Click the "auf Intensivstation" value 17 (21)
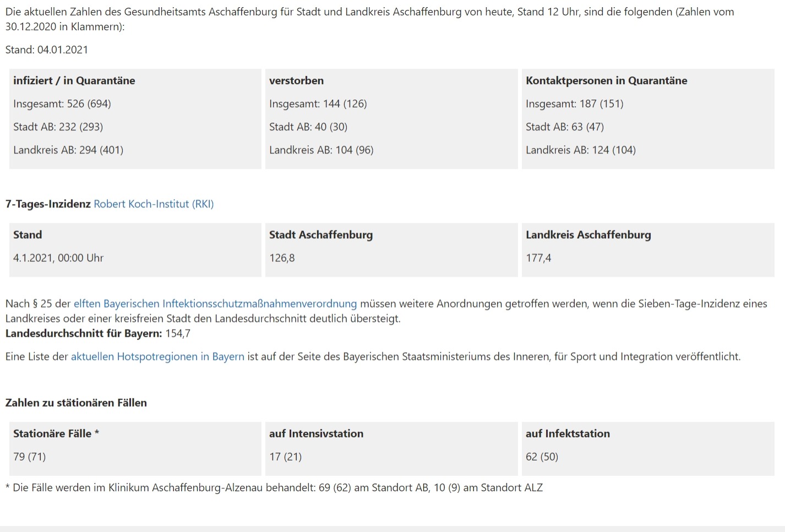This screenshot has width=785, height=532. 285,457
